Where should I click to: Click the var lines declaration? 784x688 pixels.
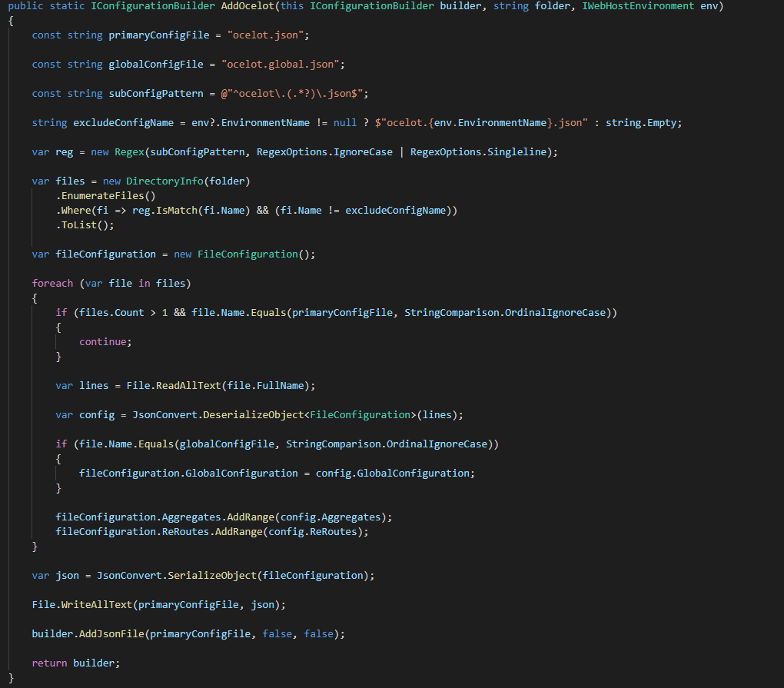pos(82,385)
